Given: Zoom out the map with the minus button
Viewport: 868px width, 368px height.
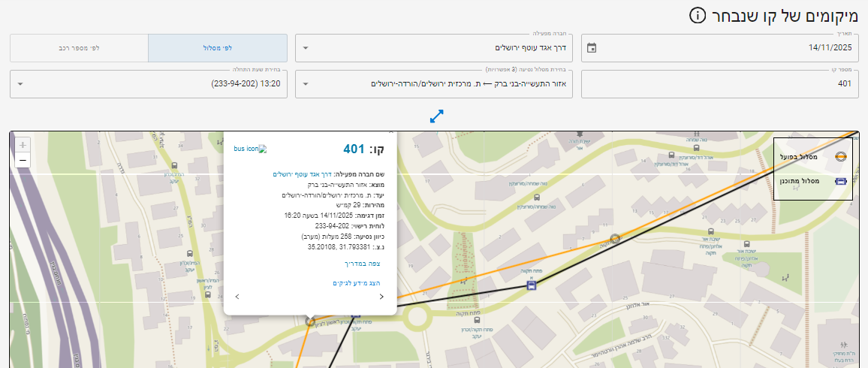Looking at the screenshot, I should click(x=23, y=161).
